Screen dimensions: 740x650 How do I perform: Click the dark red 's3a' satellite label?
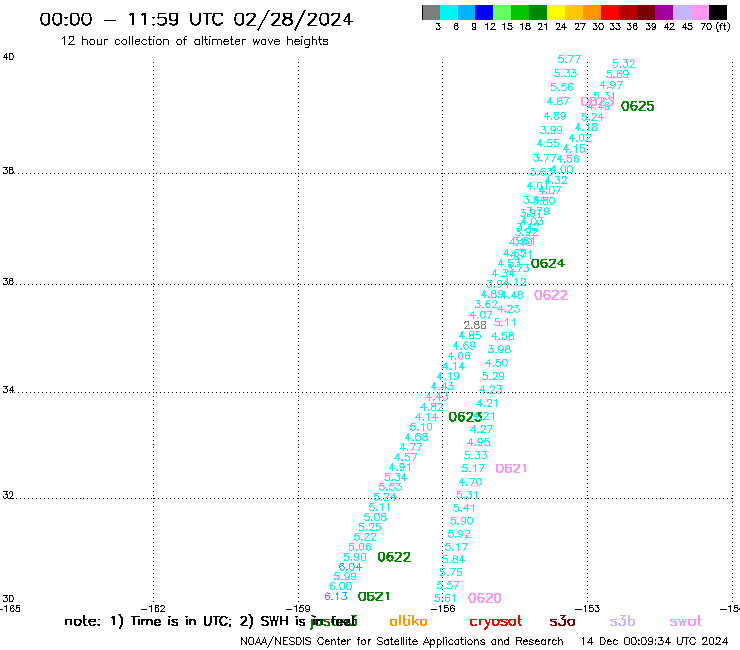coord(562,621)
